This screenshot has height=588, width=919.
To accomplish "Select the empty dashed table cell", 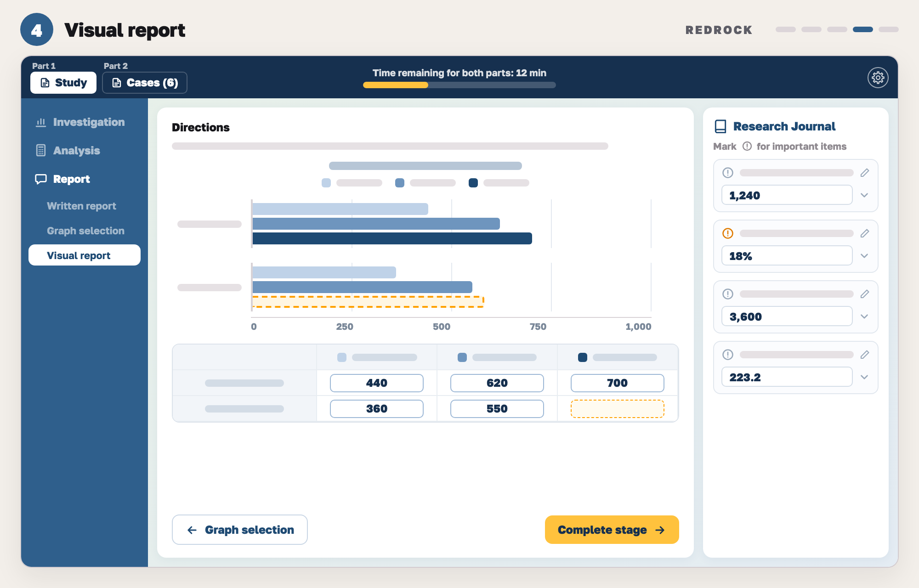I will [x=618, y=409].
